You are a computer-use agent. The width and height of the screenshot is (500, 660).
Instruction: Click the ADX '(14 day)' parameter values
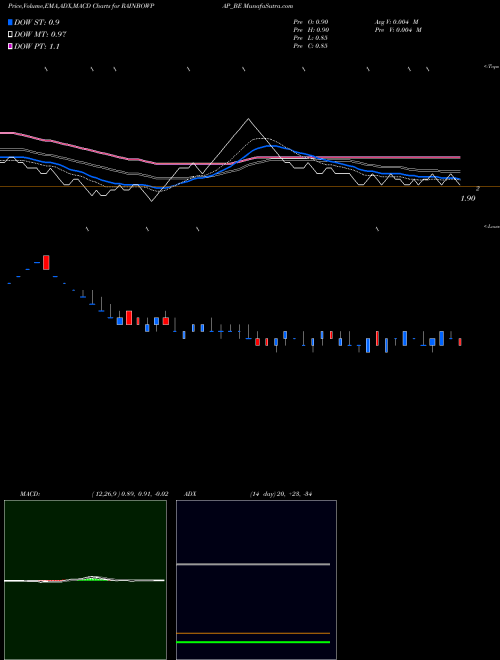point(280,494)
